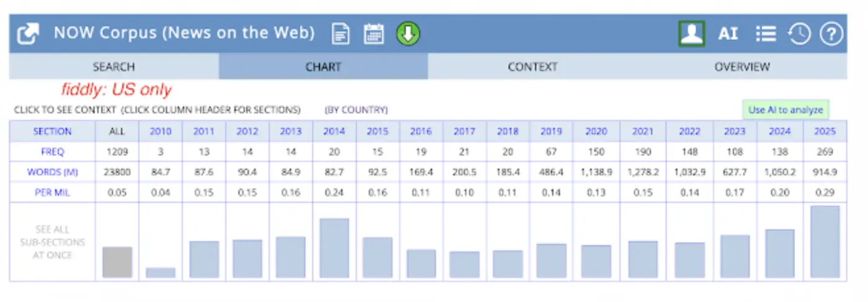Switch to the CONTEXT tab
Screen dimensions: 868x302
[x=532, y=67]
